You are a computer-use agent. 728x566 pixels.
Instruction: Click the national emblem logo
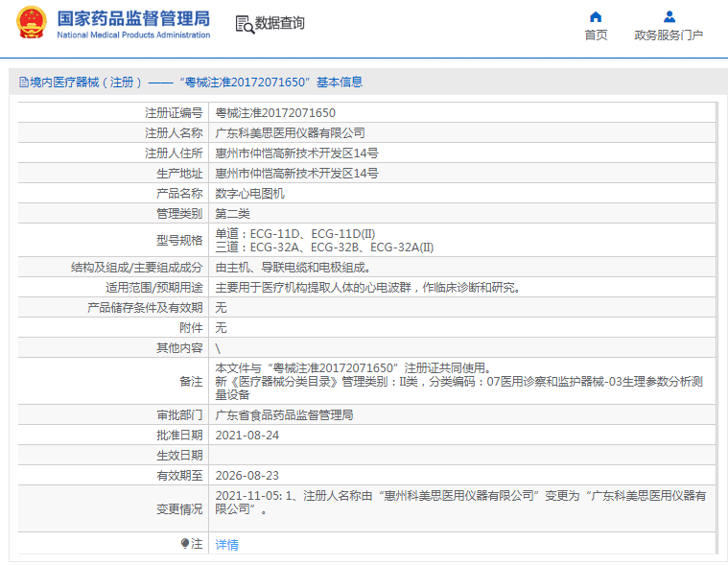click(31, 22)
